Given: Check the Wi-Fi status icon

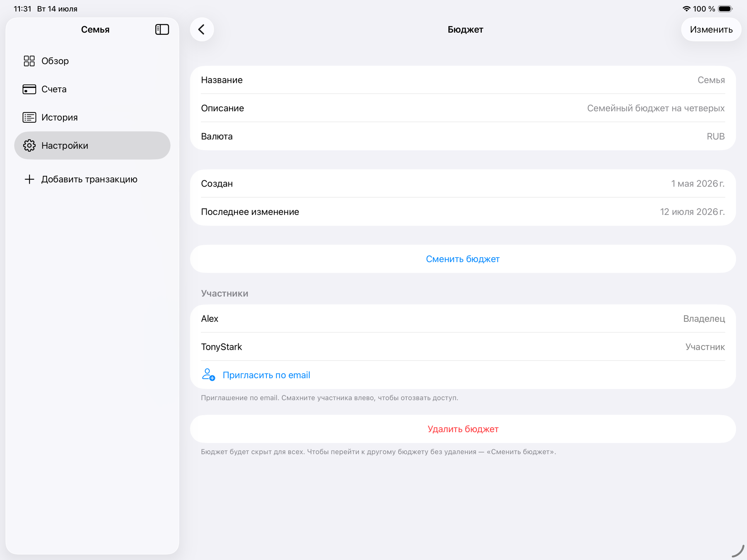Looking at the screenshot, I should tap(686, 9).
